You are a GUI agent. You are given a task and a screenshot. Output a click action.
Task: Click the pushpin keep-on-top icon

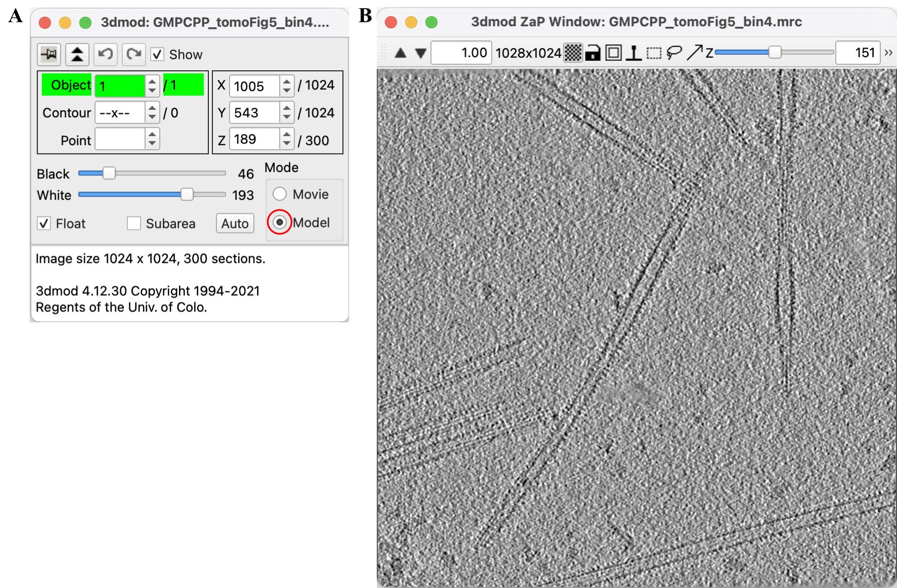coord(49,55)
